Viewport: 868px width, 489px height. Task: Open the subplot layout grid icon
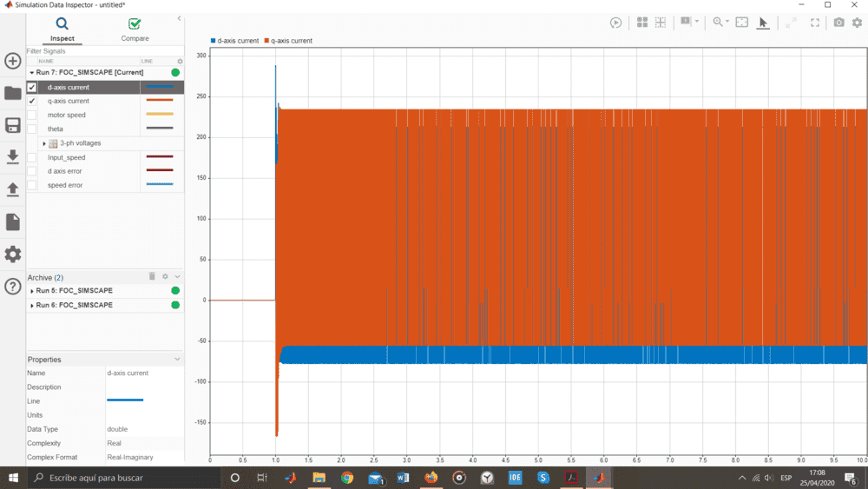point(642,23)
